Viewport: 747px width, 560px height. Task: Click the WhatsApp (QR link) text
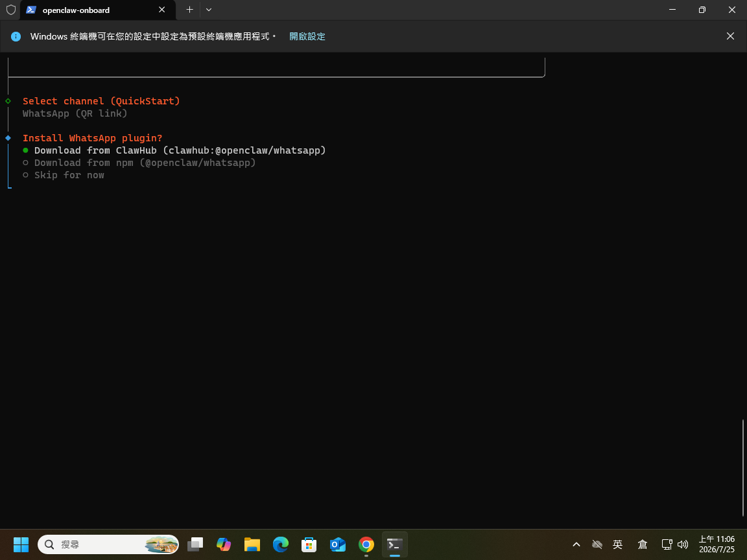tap(75, 113)
